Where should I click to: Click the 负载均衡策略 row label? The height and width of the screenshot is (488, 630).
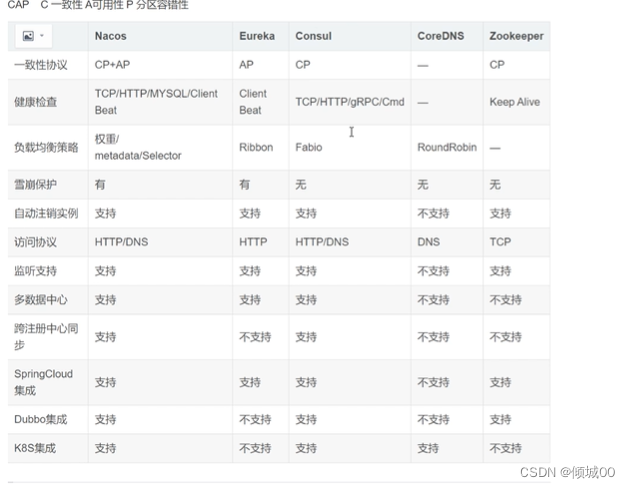[x=46, y=147]
